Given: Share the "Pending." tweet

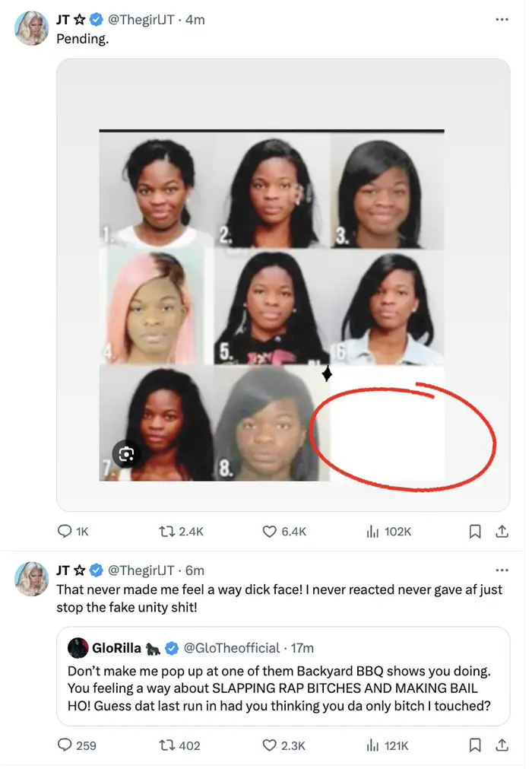Looking at the screenshot, I should tap(502, 532).
